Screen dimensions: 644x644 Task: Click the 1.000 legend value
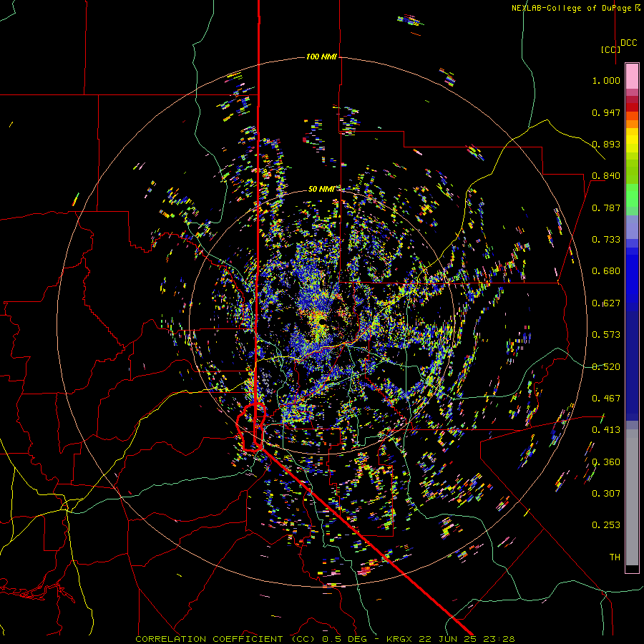tap(606, 80)
